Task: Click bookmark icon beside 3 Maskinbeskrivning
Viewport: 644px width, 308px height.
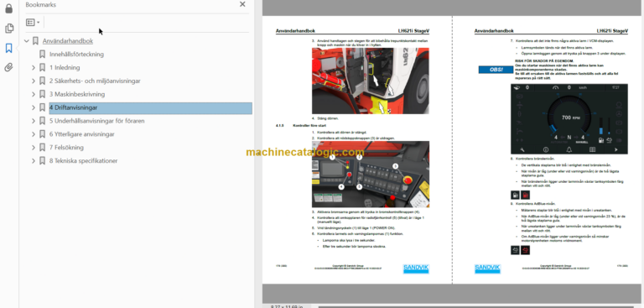Action: pyautogui.click(x=42, y=94)
